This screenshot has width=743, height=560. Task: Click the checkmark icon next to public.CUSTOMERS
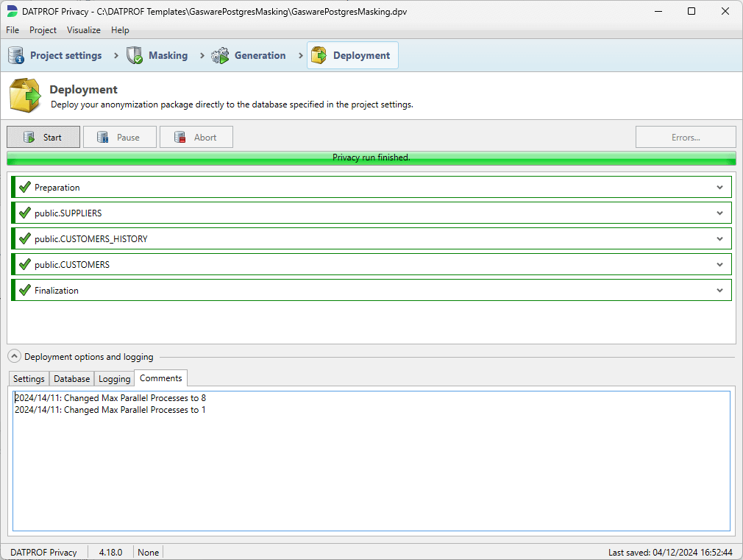[24, 264]
